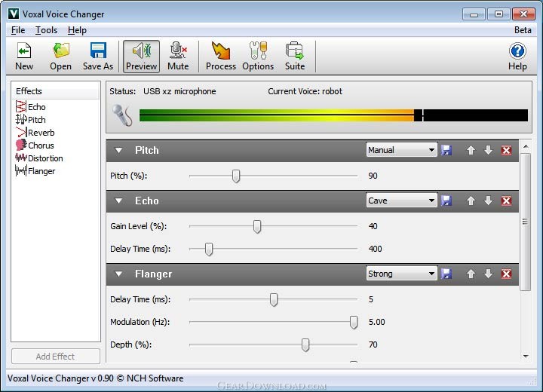The height and width of the screenshot is (392, 543).
Task: Save the Echo preset with floppy icon
Action: (x=446, y=201)
